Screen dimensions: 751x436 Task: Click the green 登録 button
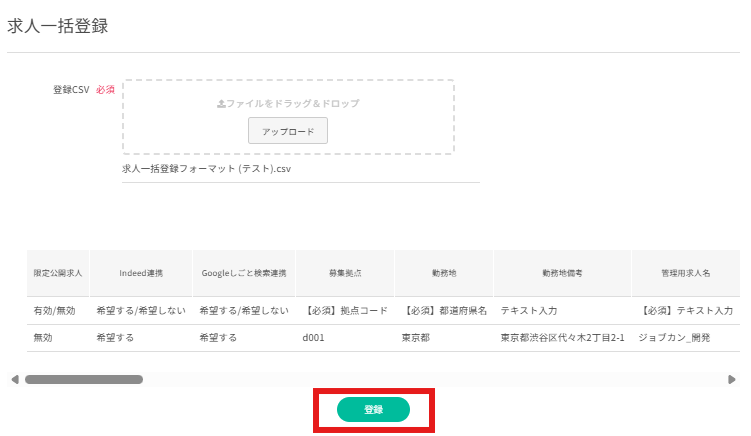point(373,409)
